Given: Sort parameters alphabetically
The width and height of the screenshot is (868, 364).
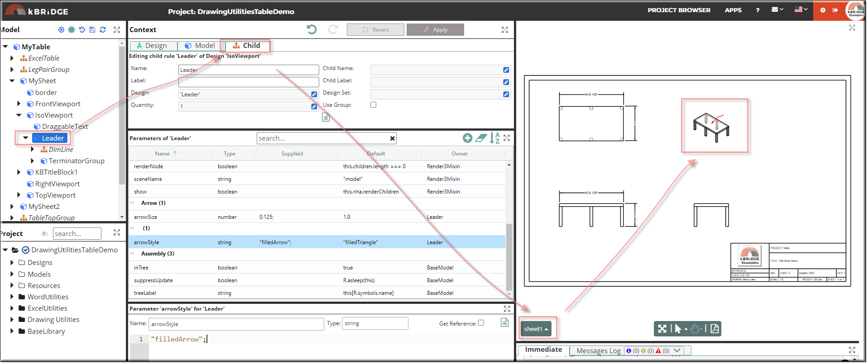Looking at the screenshot, I should [x=495, y=138].
